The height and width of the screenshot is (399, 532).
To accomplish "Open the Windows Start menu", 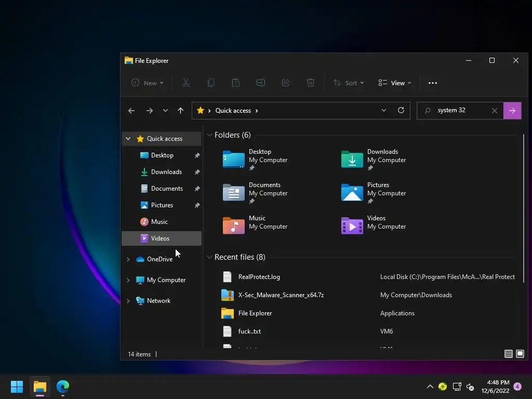I will 17,387.
